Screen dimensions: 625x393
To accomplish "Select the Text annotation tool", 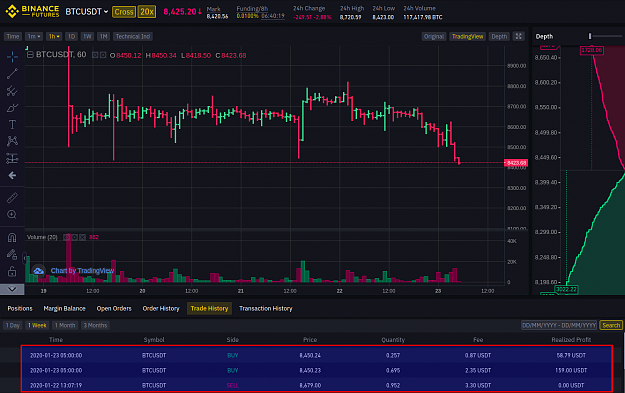I will pyautogui.click(x=12, y=125).
